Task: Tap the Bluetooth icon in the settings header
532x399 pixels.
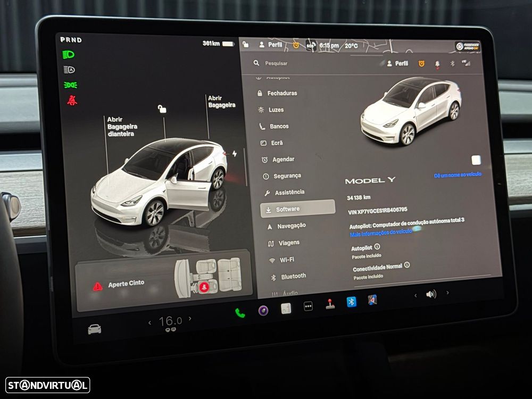Action: point(452,63)
